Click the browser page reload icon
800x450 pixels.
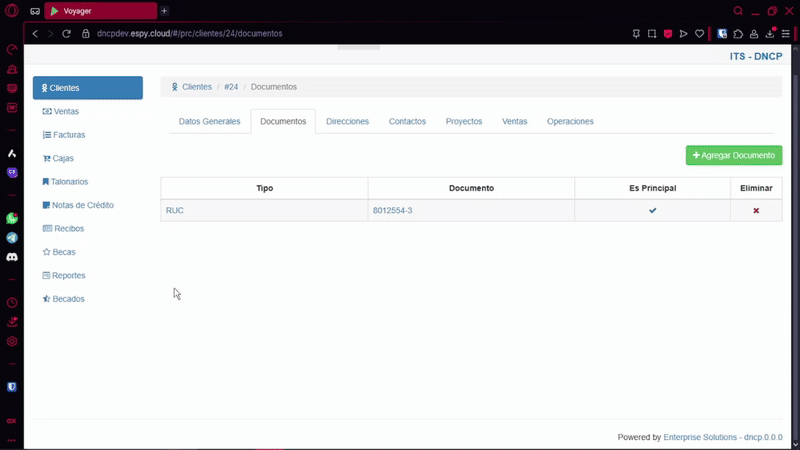pos(67,33)
